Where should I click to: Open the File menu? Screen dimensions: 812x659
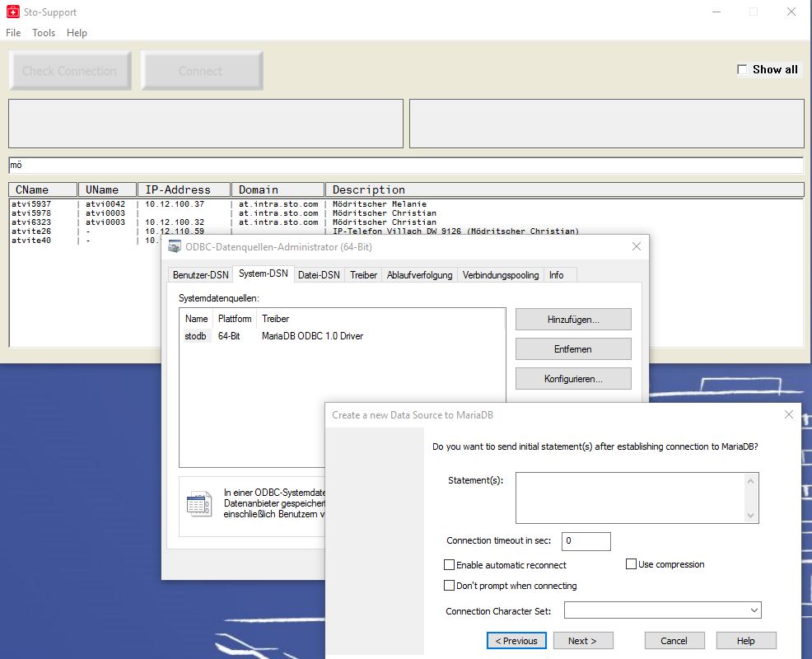(x=13, y=33)
